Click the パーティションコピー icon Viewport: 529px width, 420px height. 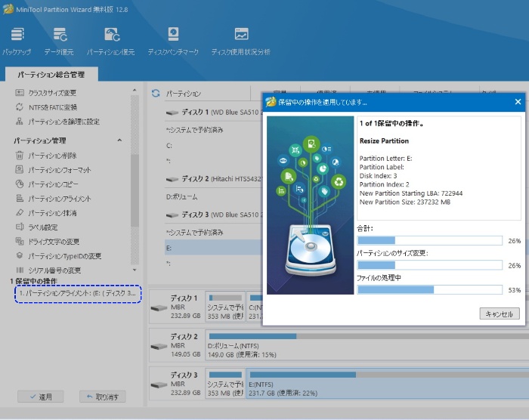[20, 184]
